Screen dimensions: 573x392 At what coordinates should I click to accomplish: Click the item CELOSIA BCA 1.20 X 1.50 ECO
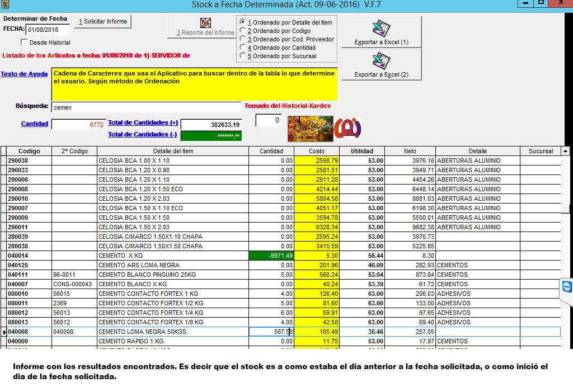point(173,189)
